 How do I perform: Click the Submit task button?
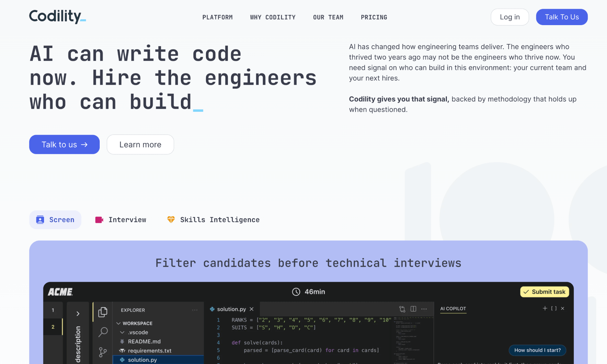click(x=544, y=292)
